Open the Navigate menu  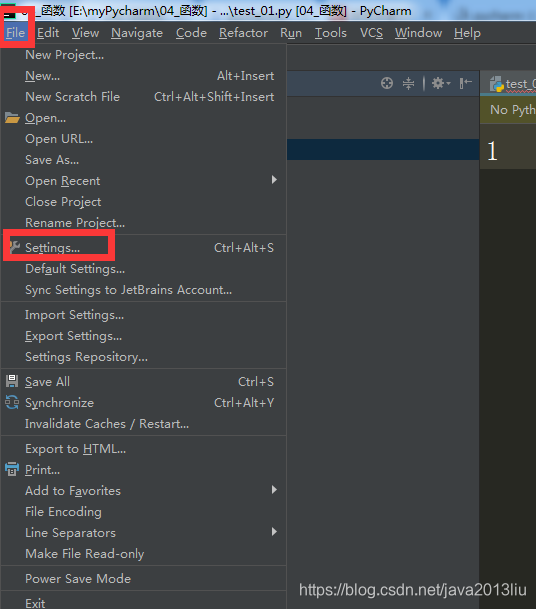[137, 33]
